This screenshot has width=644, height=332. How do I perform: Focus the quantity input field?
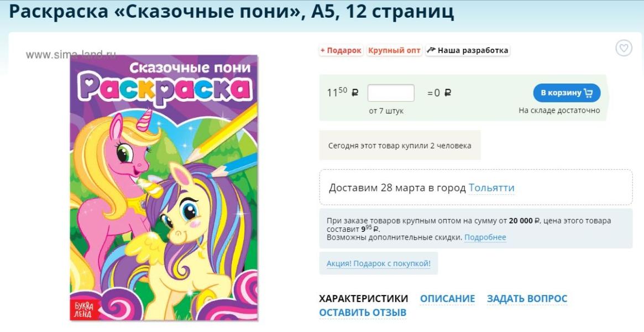click(x=391, y=93)
